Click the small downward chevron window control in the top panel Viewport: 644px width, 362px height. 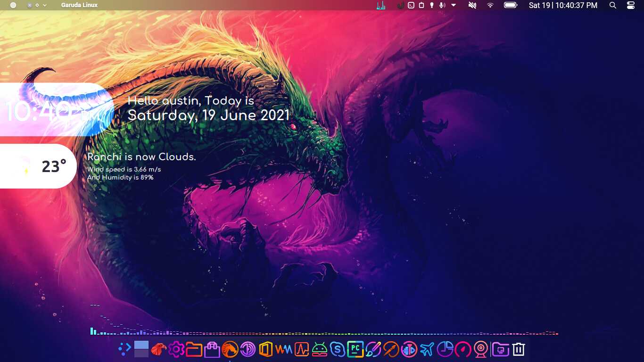click(x=45, y=5)
